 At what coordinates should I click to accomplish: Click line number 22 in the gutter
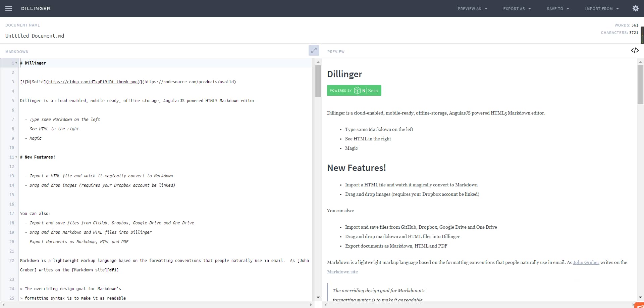12,261
